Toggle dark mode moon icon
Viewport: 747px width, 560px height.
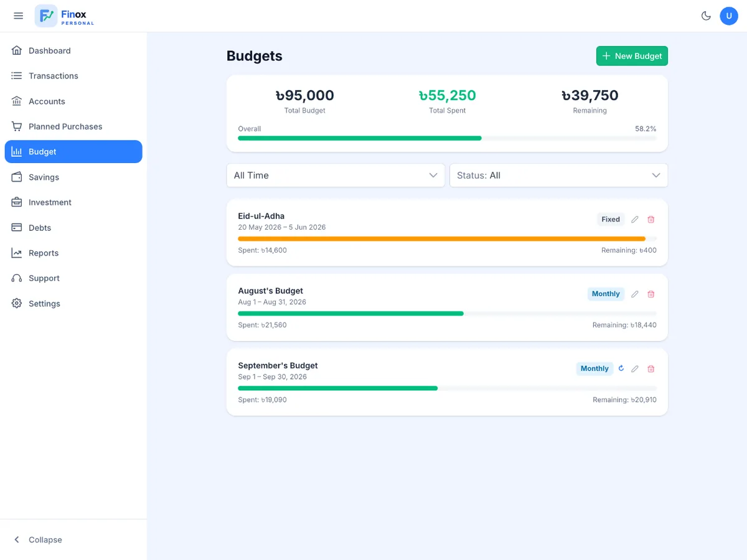[706, 16]
